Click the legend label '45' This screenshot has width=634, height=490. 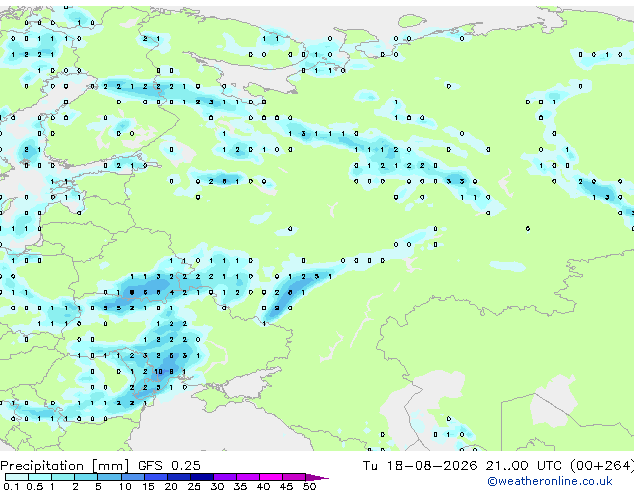tap(286, 486)
